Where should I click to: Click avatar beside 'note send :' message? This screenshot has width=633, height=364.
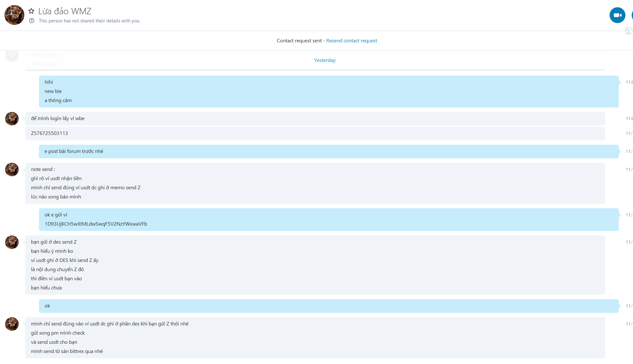[12, 170]
